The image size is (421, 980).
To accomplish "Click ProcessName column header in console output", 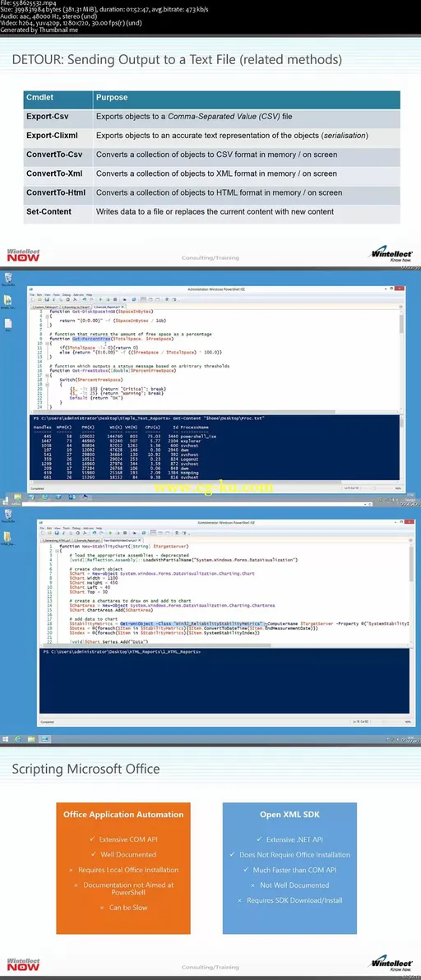I will pos(195,429).
